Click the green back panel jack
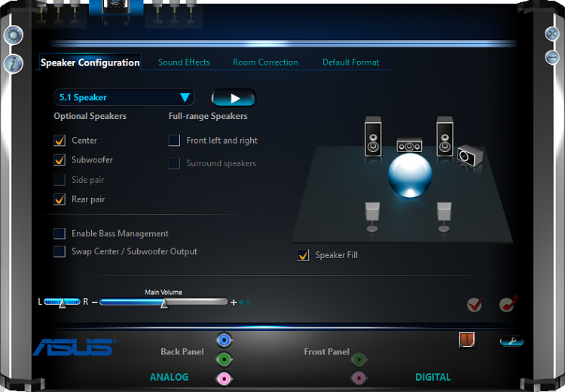The width and height of the screenshot is (565, 392). pyautogui.click(x=224, y=359)
